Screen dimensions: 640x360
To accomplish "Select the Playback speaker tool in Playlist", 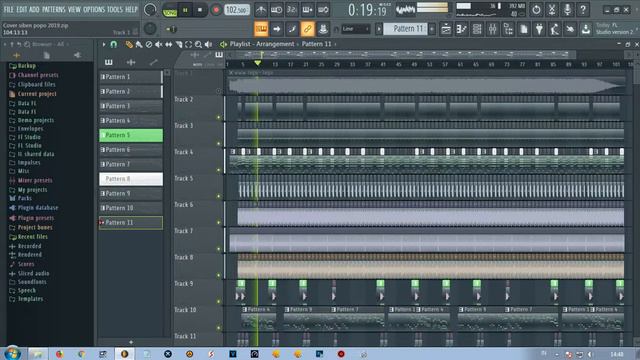I will point(208,44).
